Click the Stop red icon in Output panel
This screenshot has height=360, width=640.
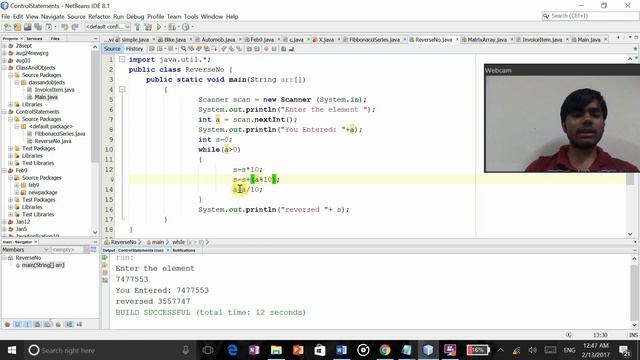tap(105, 273)
